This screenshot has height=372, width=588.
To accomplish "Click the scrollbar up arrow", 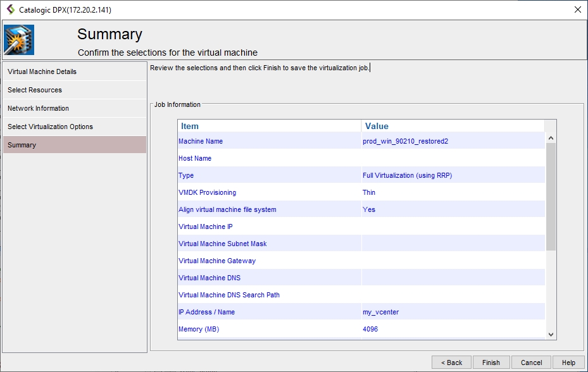I will click(x=551, y=138).
